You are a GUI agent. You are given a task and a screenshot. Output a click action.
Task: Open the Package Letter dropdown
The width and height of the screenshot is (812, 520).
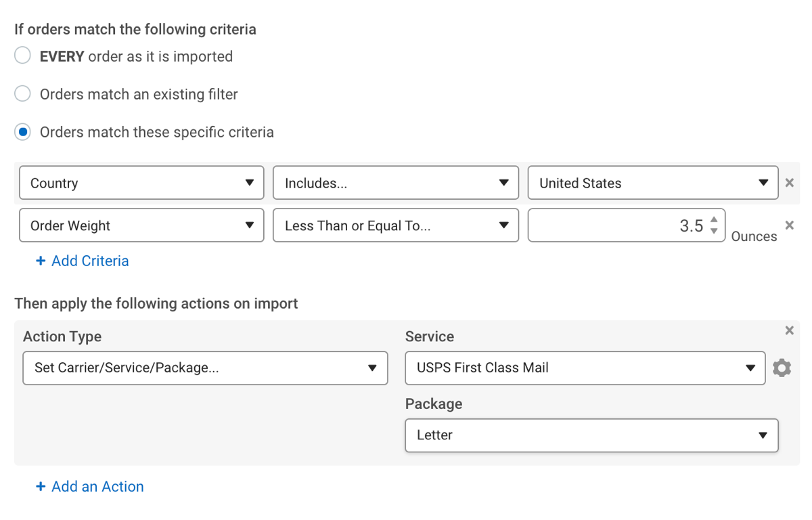coord(591,435)
